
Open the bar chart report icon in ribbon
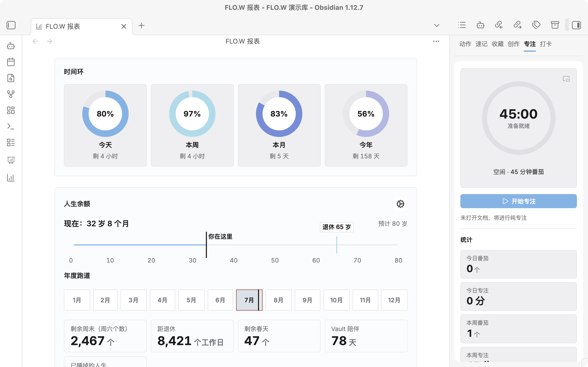coord(11,178)
